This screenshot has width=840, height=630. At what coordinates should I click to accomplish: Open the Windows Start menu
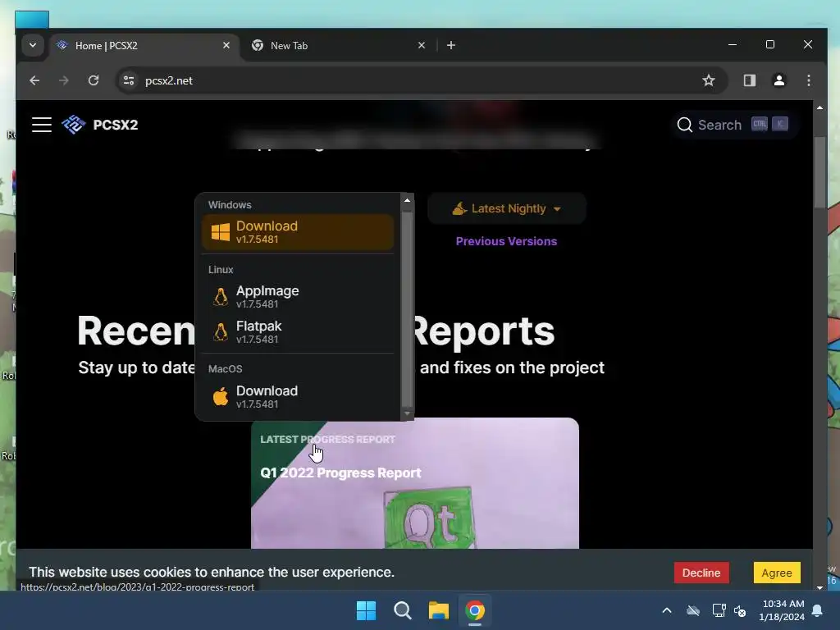[x=367, y=610]
